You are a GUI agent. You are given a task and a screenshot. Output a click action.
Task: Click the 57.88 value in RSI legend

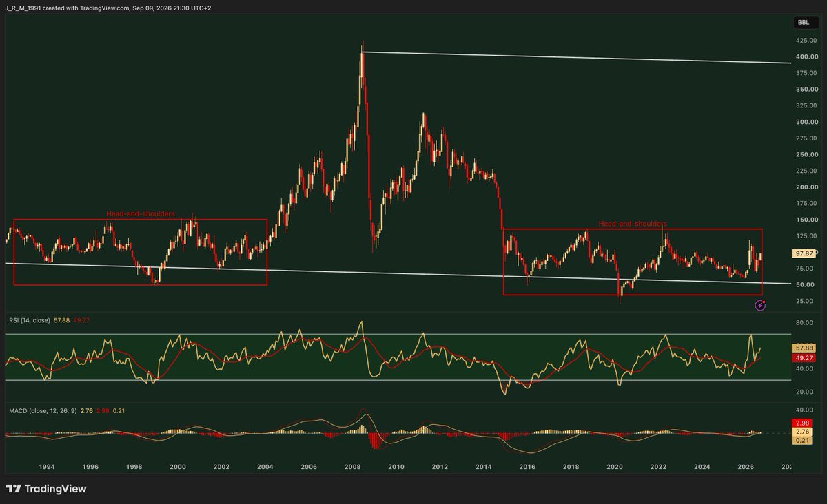point(62,320)
